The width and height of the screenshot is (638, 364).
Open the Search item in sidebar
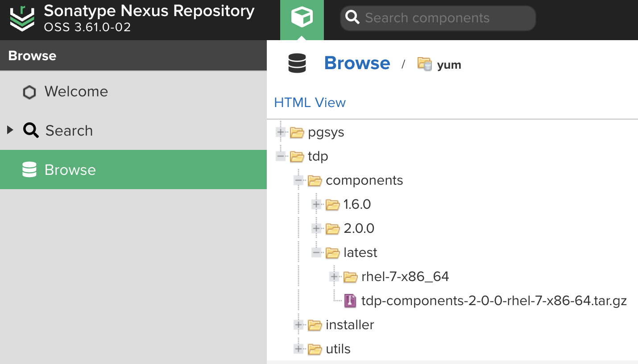coord(133,131)
